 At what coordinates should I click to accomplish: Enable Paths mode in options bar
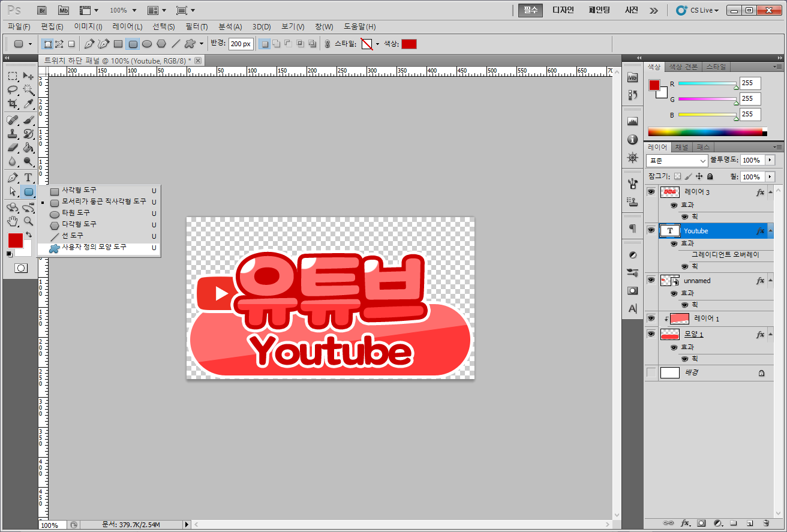coord(59,44)
